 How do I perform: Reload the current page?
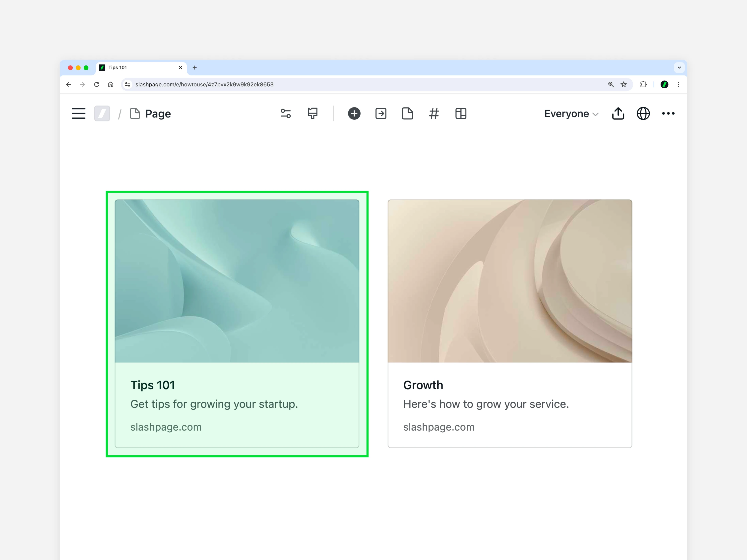tap(97, 84)
